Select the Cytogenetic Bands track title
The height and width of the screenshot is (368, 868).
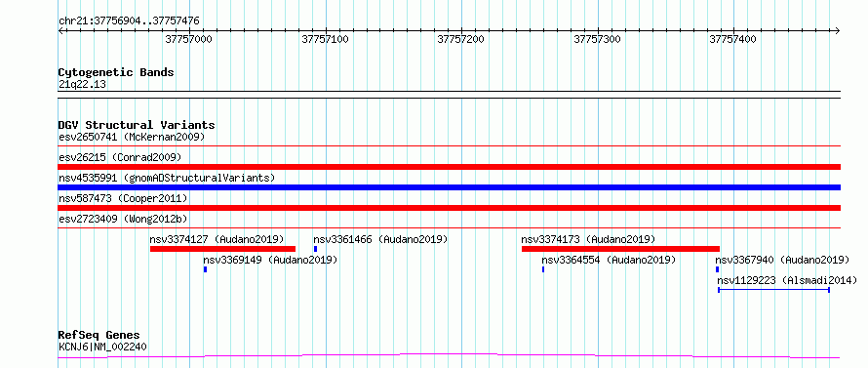116,72
